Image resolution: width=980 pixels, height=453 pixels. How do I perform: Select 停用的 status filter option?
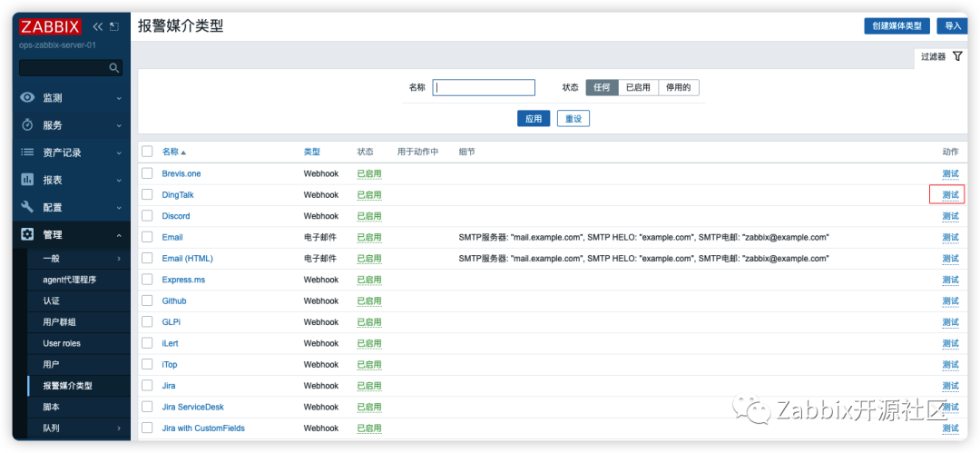coord(679,87)
